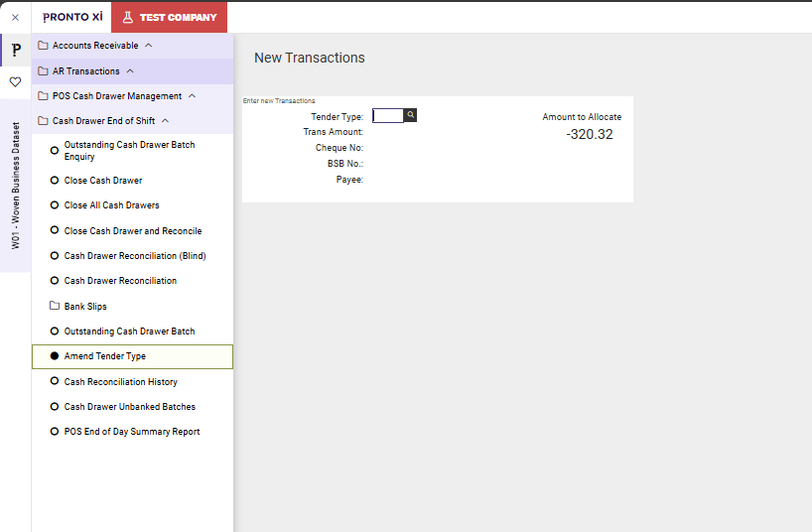Click the Tender Type input field
This screenshot has height=532, width=812.
point(388,116)
